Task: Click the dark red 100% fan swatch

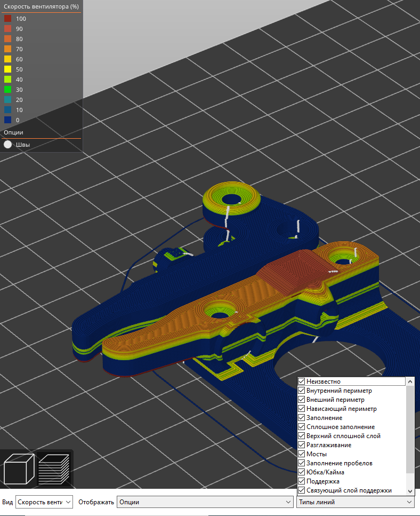Action: click(8, 19)
